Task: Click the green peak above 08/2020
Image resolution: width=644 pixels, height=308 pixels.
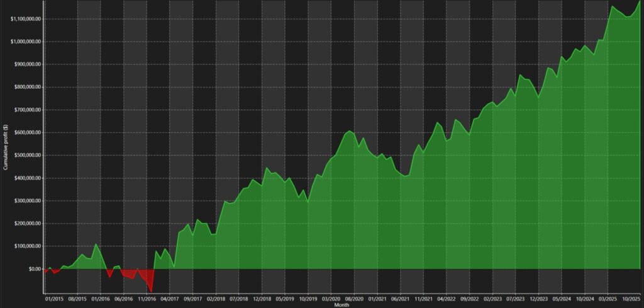Action: pos(350,131)
